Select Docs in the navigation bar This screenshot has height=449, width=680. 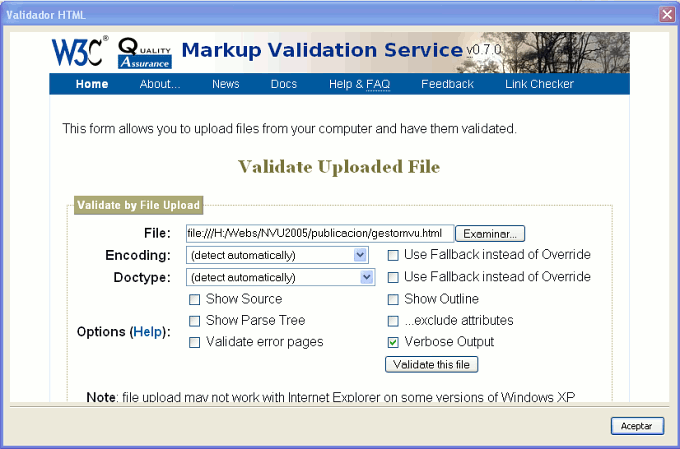[283, 84]
